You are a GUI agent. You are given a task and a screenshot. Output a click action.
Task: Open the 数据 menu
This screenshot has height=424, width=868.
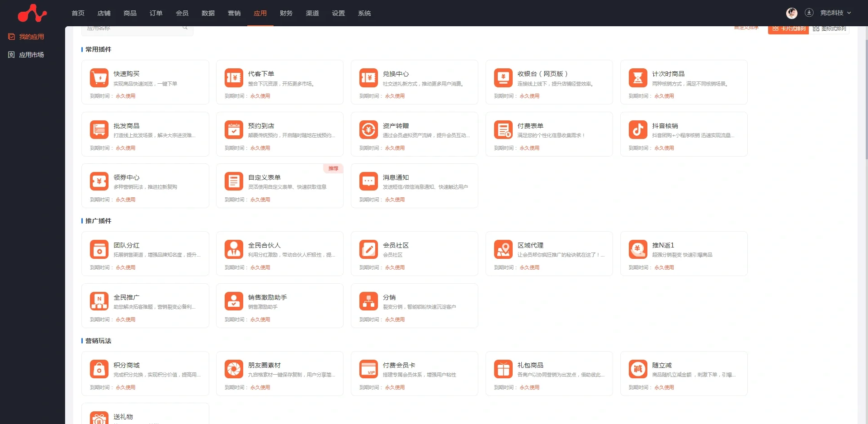click(208, 13)
